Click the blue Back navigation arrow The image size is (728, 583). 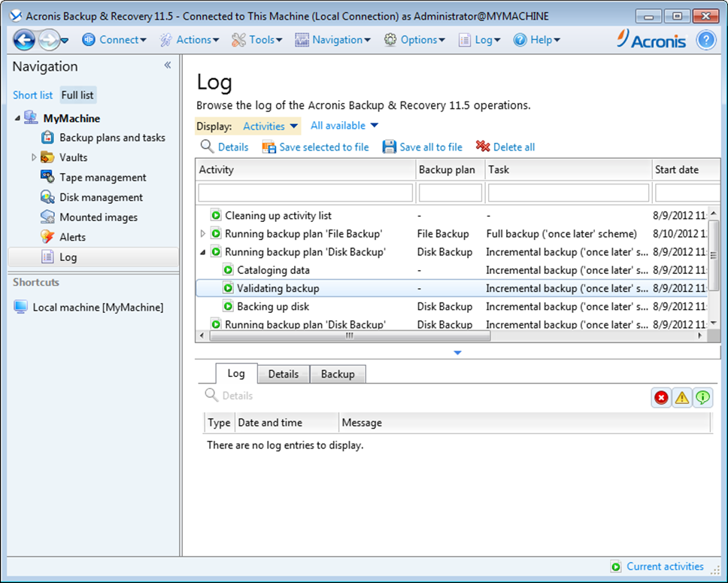[24, 40]
